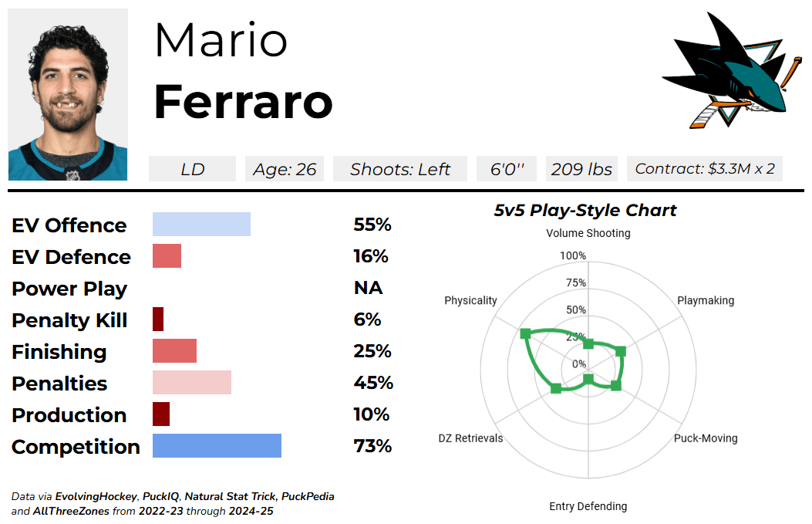Select the blue Competition bar
The height and width of the screenshot is (524, 812).
pyautogui.click(x=217, y=446)
